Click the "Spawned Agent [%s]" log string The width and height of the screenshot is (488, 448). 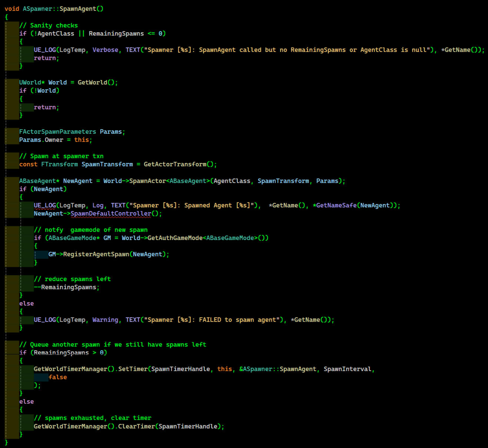point(219,205)
